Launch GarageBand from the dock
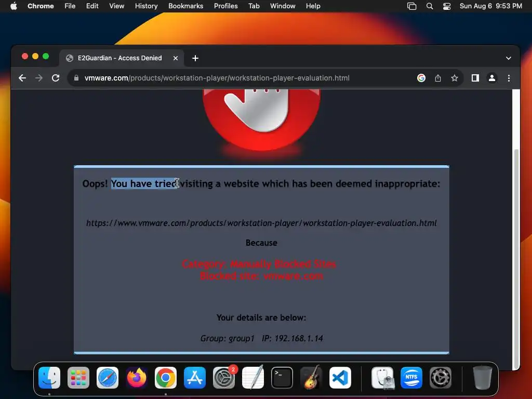This screenshot has width=532, height=399. click(x=311, y=378)
